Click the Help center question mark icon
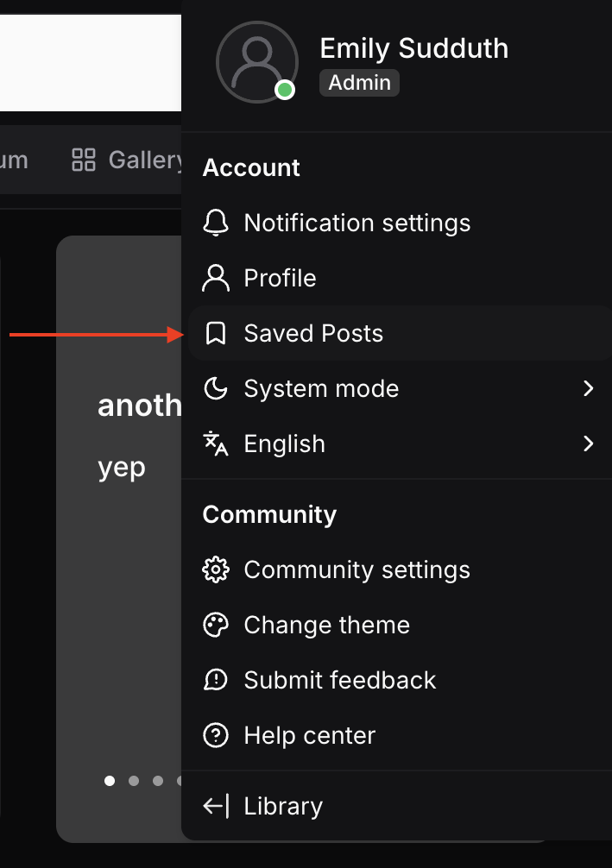Viewport: 612px width, 868px height. click(217, 735)
